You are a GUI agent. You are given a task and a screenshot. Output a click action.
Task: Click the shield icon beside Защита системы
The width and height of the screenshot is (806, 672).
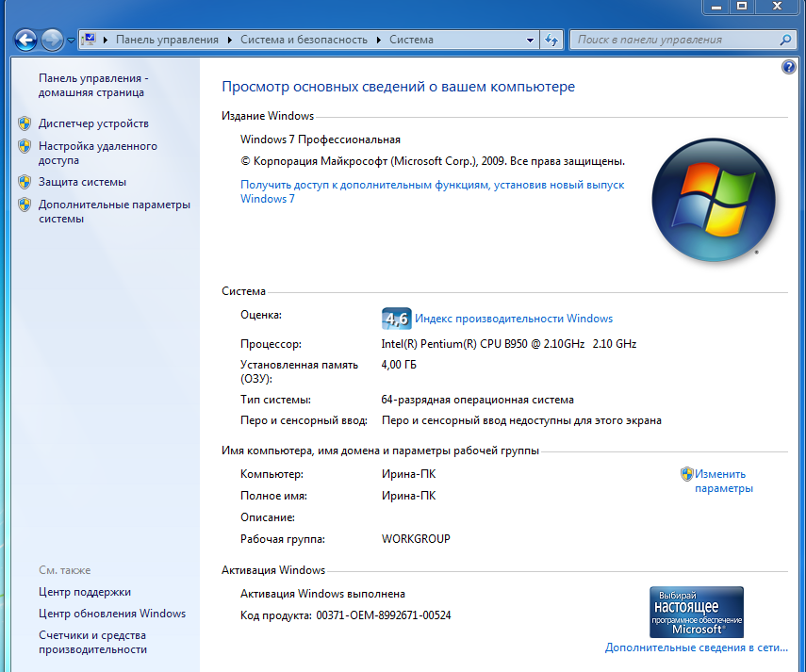tap(25, 182)
